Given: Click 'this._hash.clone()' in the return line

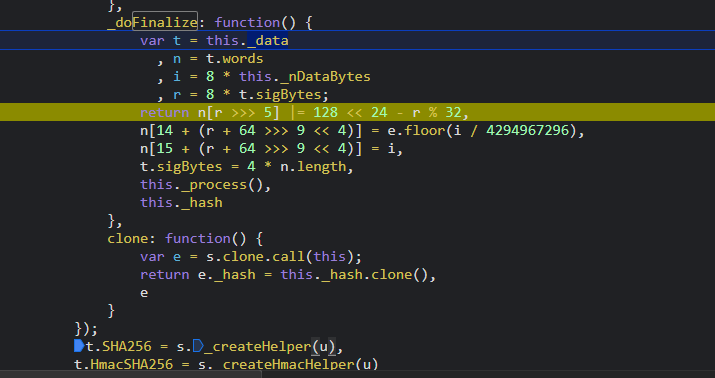Looking at the screenshot, I should pos(354,274).
